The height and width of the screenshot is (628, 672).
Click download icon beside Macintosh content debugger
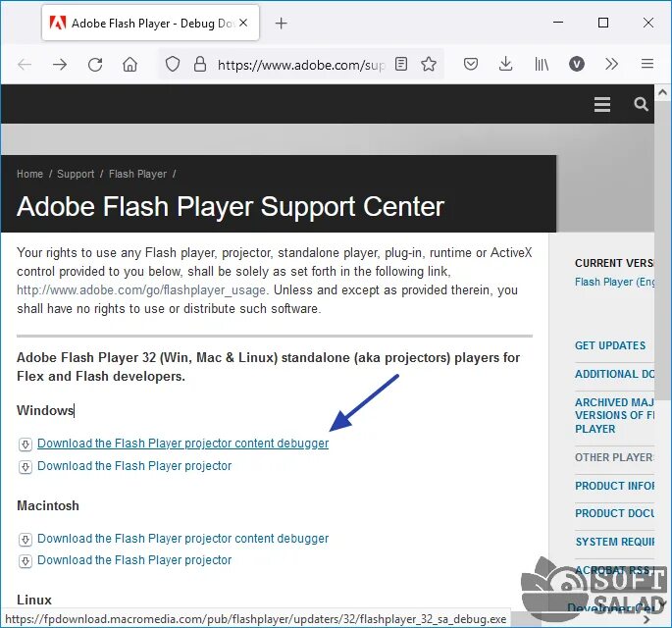pos(26,540)
